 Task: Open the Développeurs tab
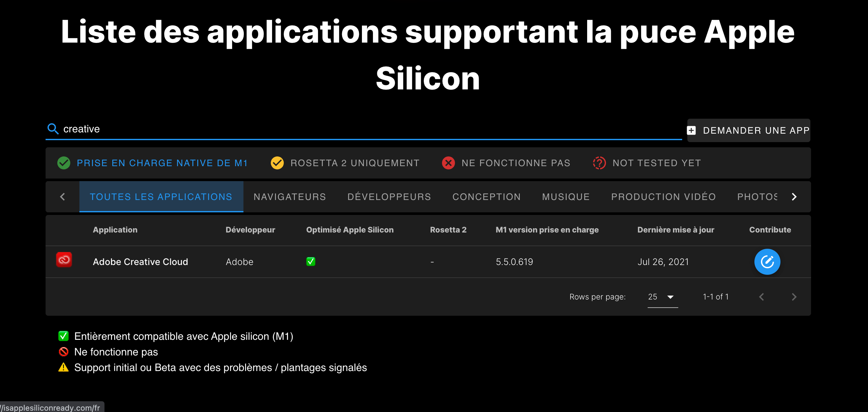[x=389, y=197]
